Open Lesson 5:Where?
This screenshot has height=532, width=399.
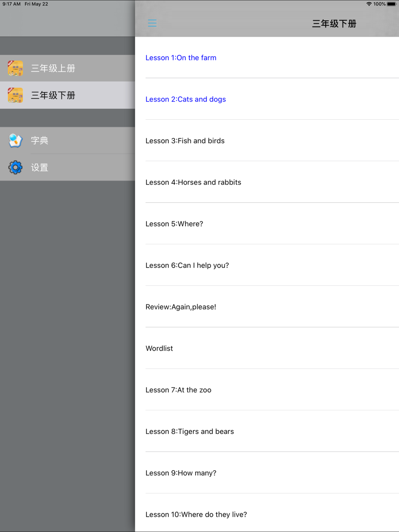(x=267, y=223)
